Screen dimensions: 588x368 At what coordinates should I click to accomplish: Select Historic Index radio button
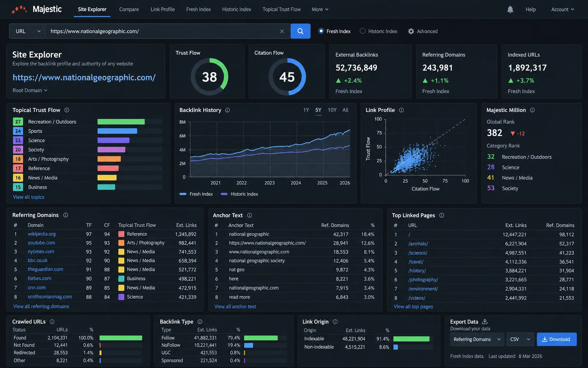click(363, 31)
